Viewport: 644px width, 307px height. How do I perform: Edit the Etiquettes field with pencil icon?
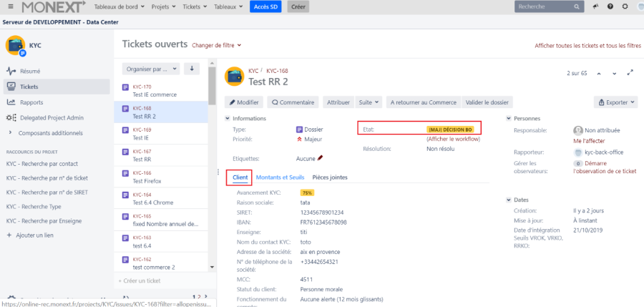[320, 158]
